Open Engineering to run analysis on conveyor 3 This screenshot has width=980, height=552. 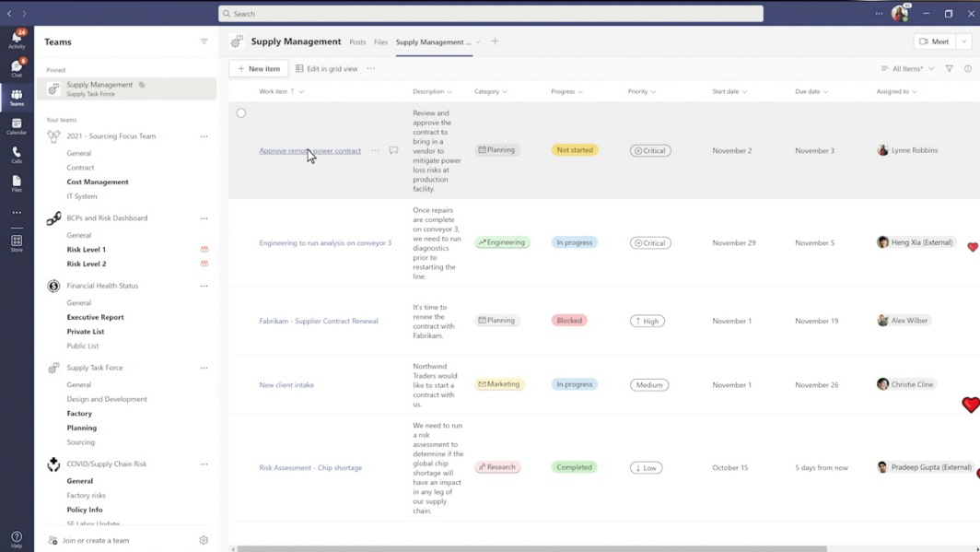[325, 242]
